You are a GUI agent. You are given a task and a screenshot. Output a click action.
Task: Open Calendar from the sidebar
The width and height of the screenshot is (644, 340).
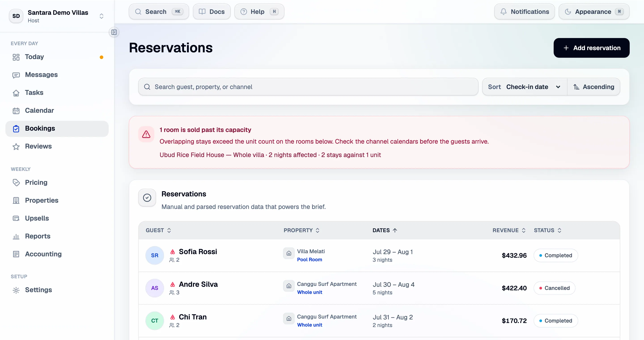point(57,110)
